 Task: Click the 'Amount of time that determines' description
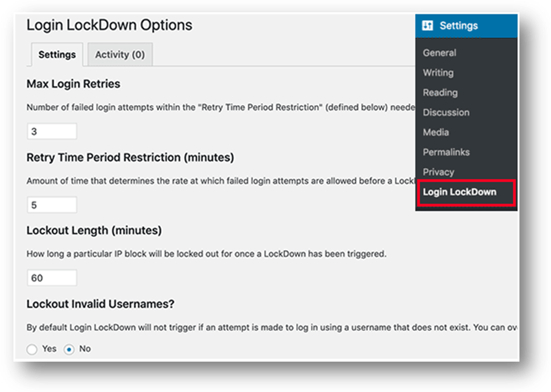point(221,181)
